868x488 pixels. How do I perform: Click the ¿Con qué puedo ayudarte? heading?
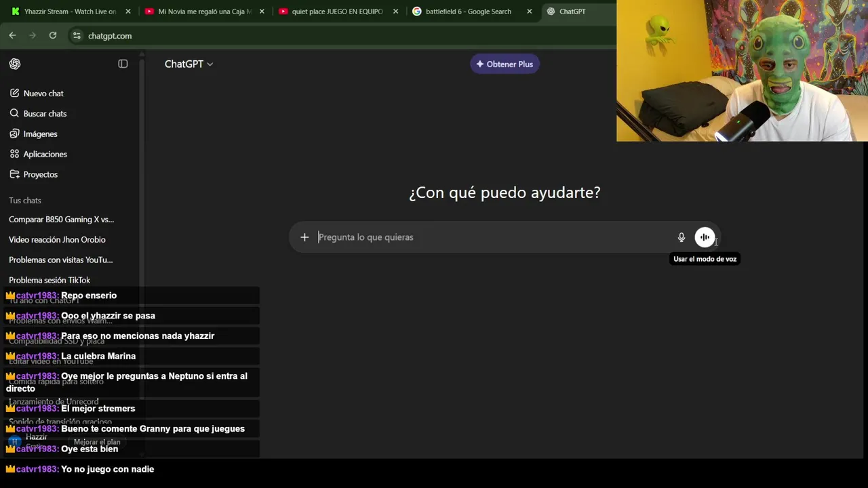coord(505,192)
